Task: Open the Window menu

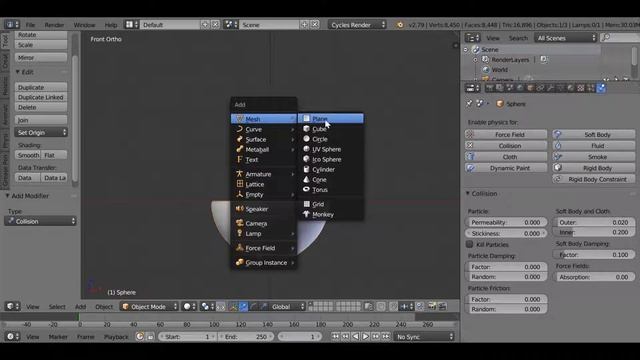Action: (84, 25)
